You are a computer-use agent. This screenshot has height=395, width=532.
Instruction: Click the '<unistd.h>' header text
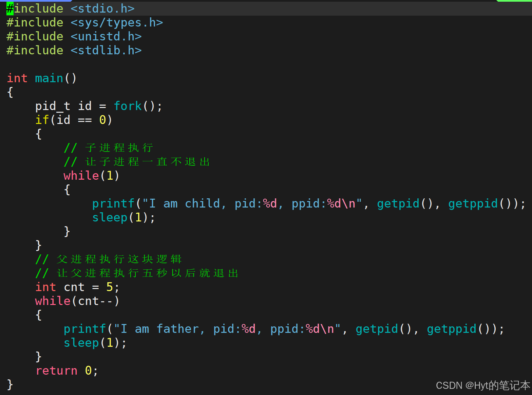tap(106, 36)
